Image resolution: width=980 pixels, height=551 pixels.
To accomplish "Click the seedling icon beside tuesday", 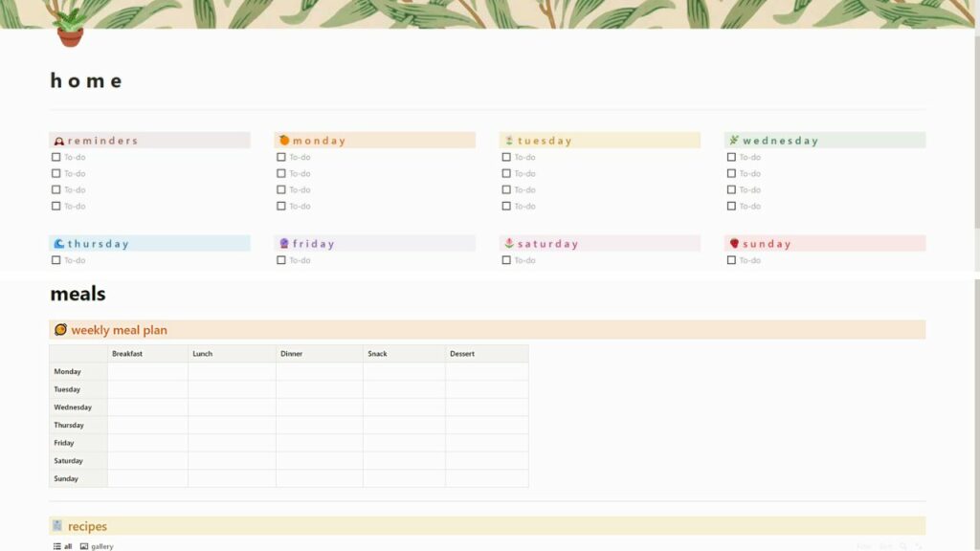I will pyautogui.click(x=508, y=140).
